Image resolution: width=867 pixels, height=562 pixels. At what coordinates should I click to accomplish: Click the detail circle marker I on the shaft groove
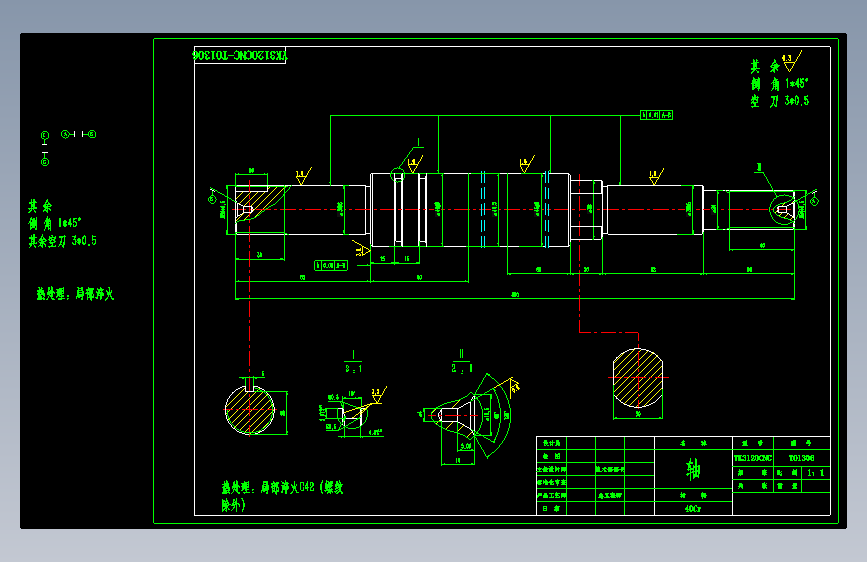point(398,175)
